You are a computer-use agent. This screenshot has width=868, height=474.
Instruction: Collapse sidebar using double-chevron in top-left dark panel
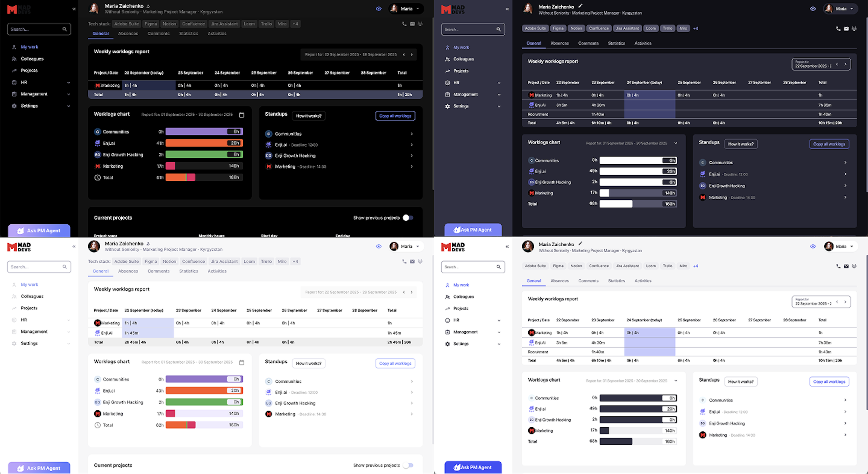[74, 9]
